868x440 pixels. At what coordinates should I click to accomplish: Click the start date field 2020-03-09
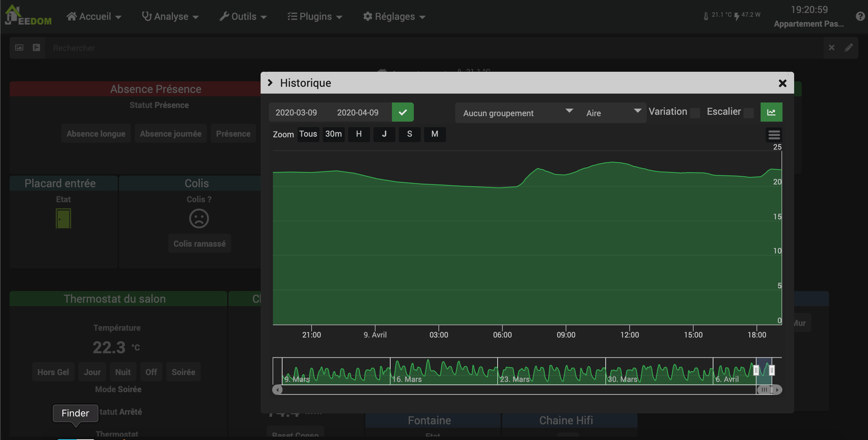click(x=296, y=112)
